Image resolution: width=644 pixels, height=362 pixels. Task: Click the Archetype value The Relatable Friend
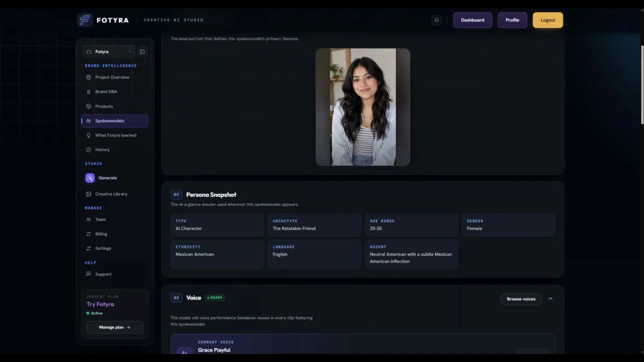click(x=294, y=229)
